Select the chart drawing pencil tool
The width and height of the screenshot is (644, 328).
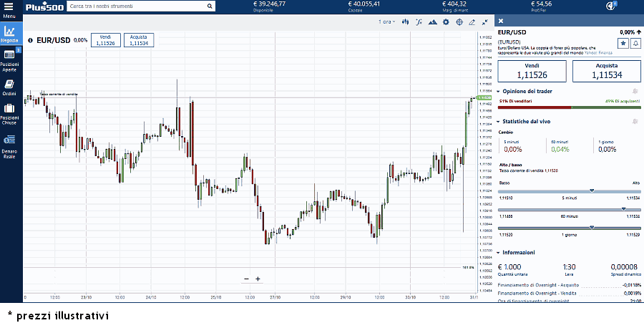pos(472,22)
